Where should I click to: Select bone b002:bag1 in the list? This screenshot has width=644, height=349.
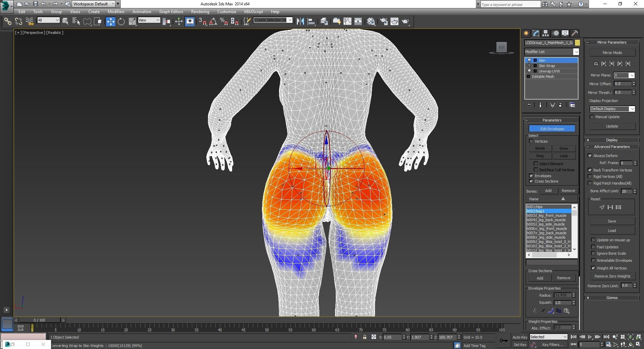(x=549, y=211)
